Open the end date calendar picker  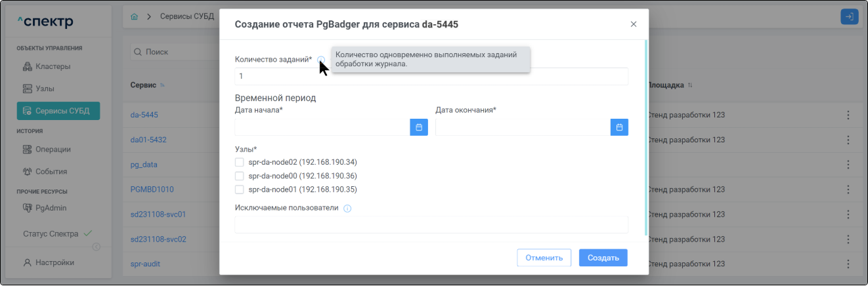click(x=619, y=127)
